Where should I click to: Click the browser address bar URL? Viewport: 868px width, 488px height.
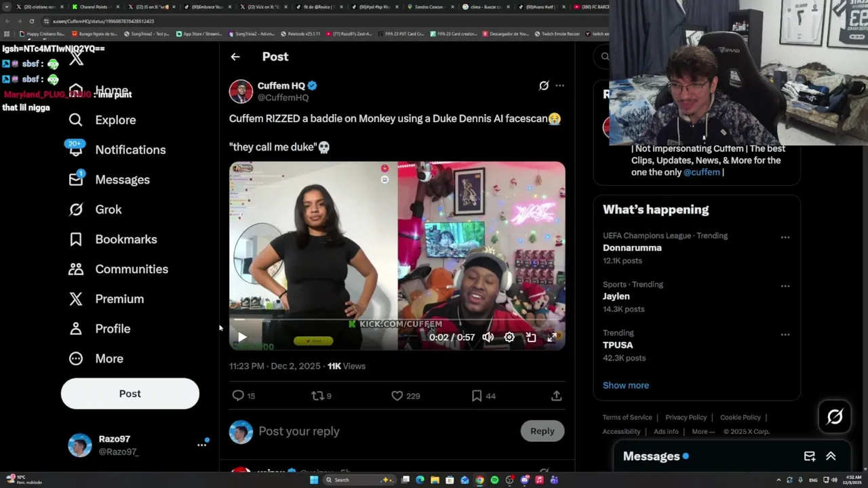tap(104, 21)
